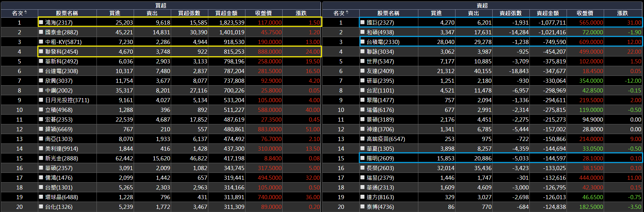Open stock name 華碩(2357)
This screenshot has height=212, width=644.
(x=59, y=168)
